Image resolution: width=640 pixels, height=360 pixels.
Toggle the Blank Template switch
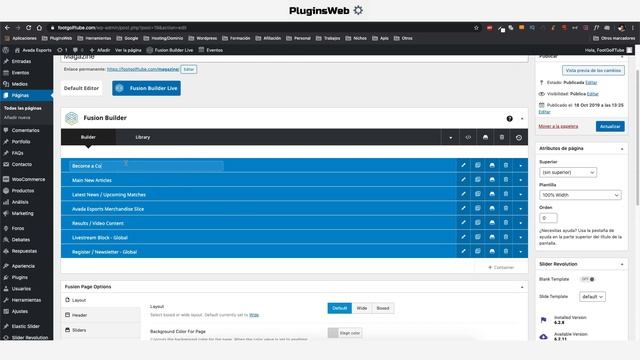tap(588, 279)
